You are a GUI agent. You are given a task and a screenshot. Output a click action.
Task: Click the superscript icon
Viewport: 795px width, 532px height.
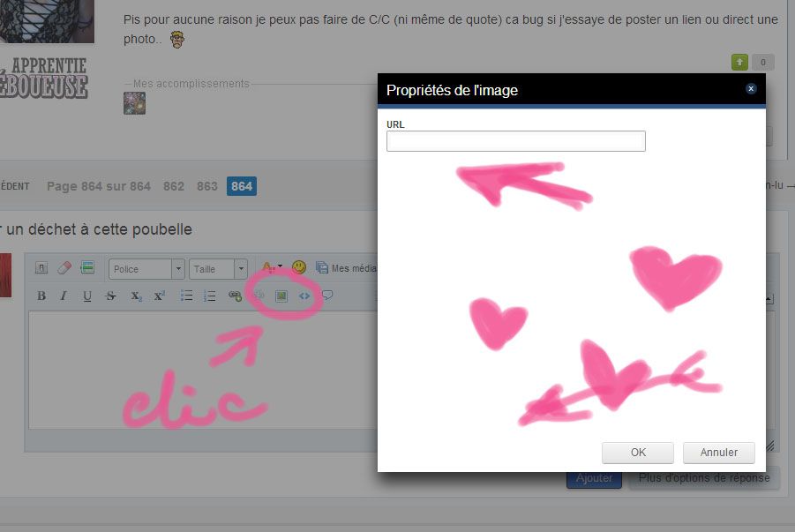point(159,296)
